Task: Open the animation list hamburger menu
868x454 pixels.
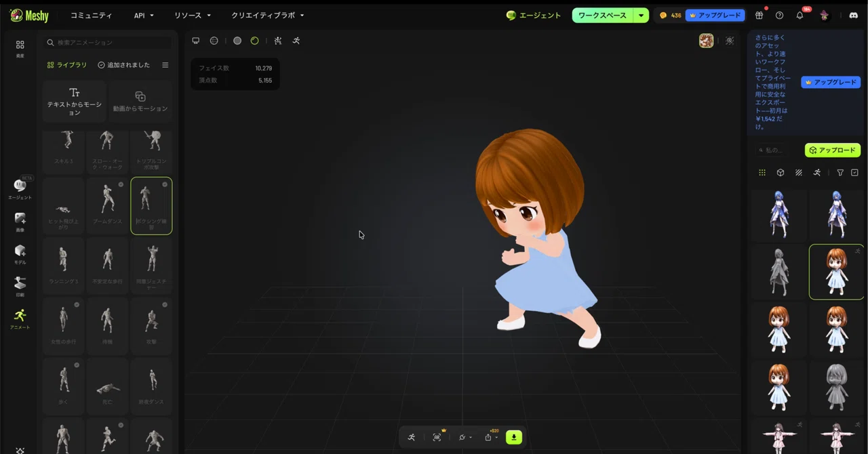Action: pyautogui.click(x=165, y=65)
